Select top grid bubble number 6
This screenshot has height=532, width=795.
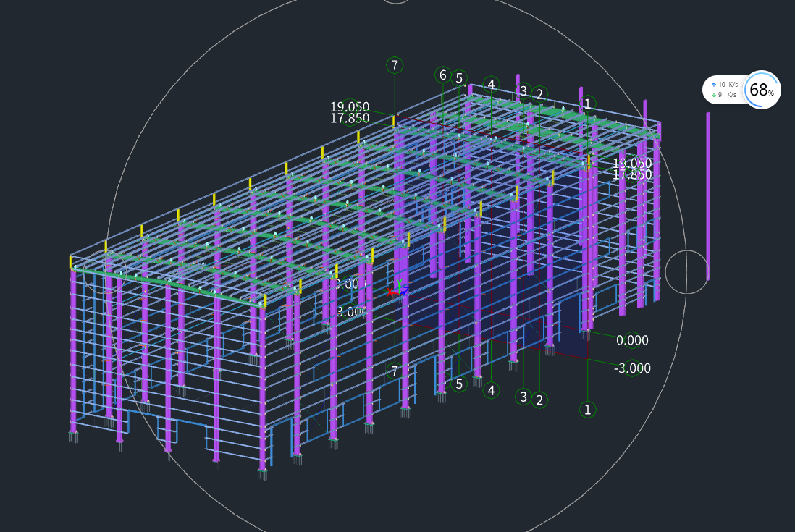coord(443,75)
